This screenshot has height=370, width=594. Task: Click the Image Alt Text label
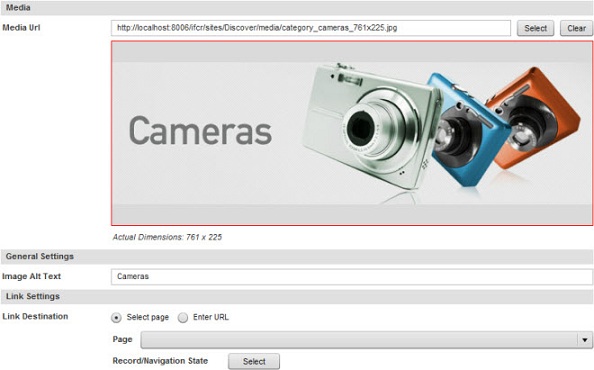[x=31, y=276]
